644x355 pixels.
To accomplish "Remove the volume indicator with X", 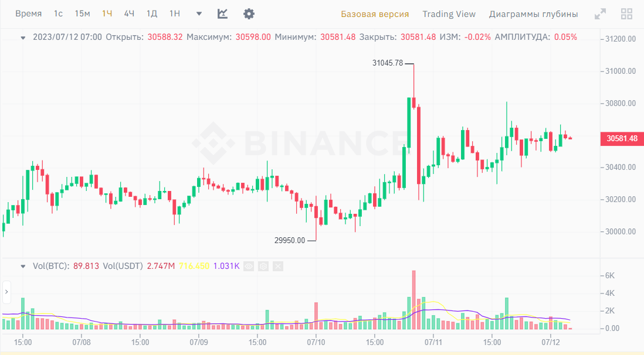I will [x=277, y=266].
